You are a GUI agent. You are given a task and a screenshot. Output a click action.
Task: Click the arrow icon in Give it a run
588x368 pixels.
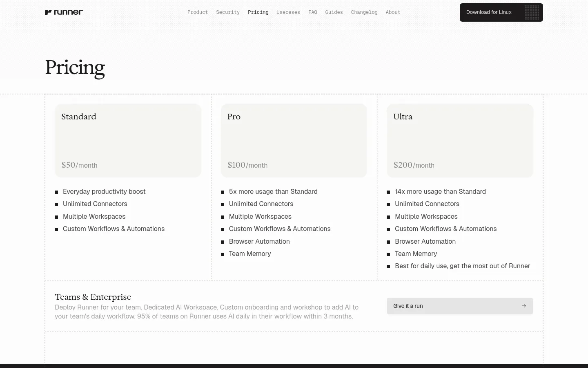pyautogui.click(x=524, y=306)
